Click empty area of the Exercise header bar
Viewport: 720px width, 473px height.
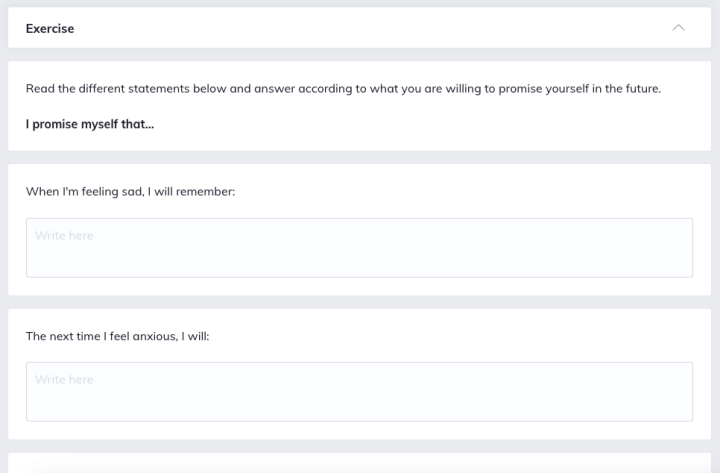click(367, 28)
